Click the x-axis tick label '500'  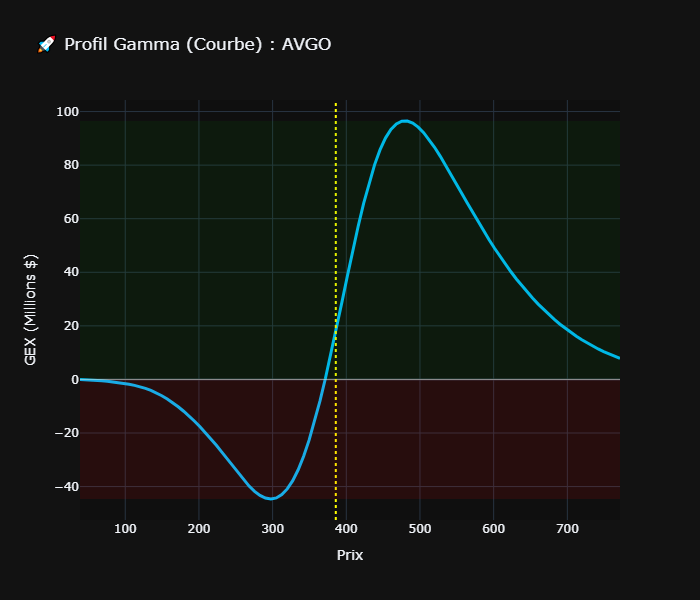[420, 529]
